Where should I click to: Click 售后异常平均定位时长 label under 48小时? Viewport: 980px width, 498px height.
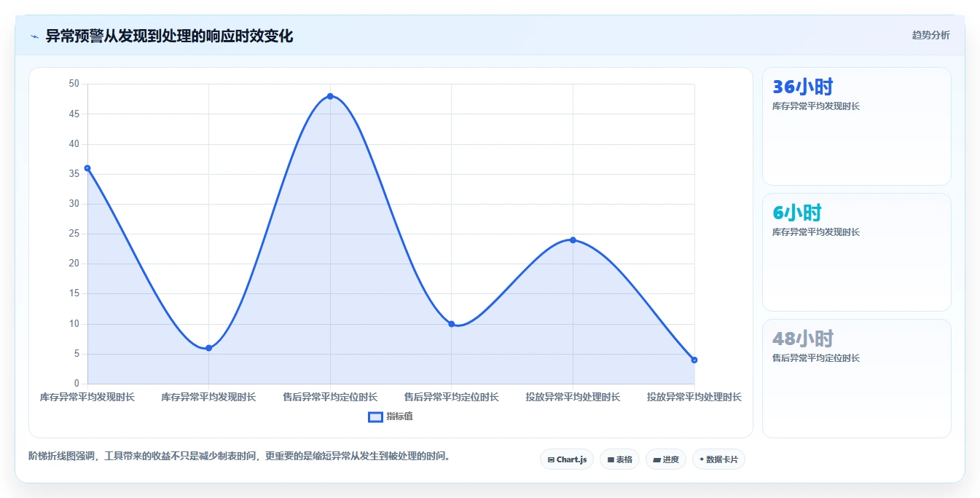click(815, 358)
